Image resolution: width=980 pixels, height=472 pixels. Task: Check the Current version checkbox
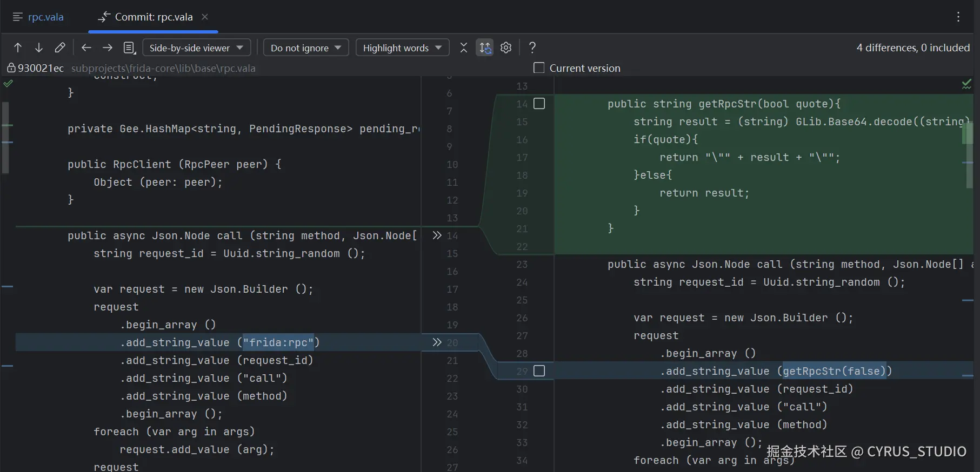pos(539,68)
